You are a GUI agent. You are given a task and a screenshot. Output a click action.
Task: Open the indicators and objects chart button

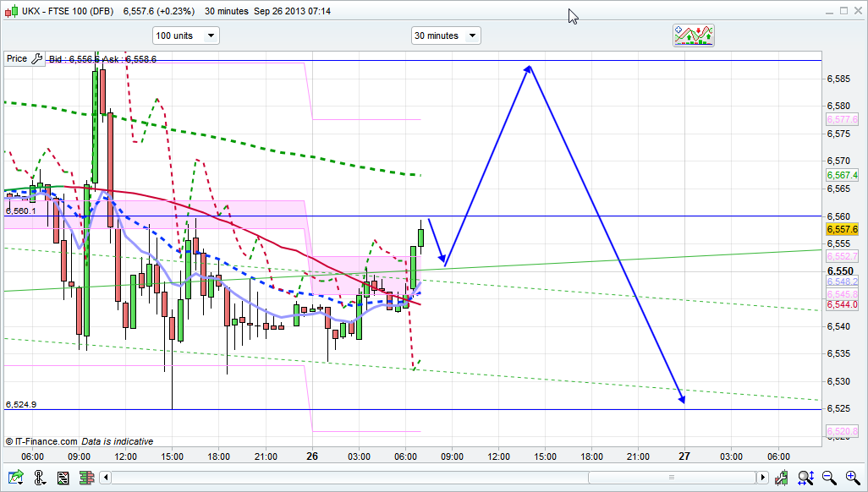click(694, 36)
